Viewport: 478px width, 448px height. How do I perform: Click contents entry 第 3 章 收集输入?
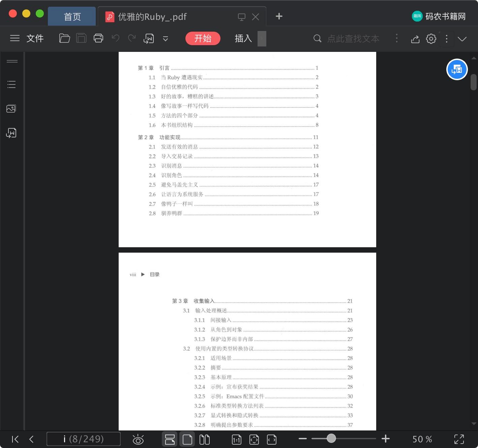[x=262, y=301]
